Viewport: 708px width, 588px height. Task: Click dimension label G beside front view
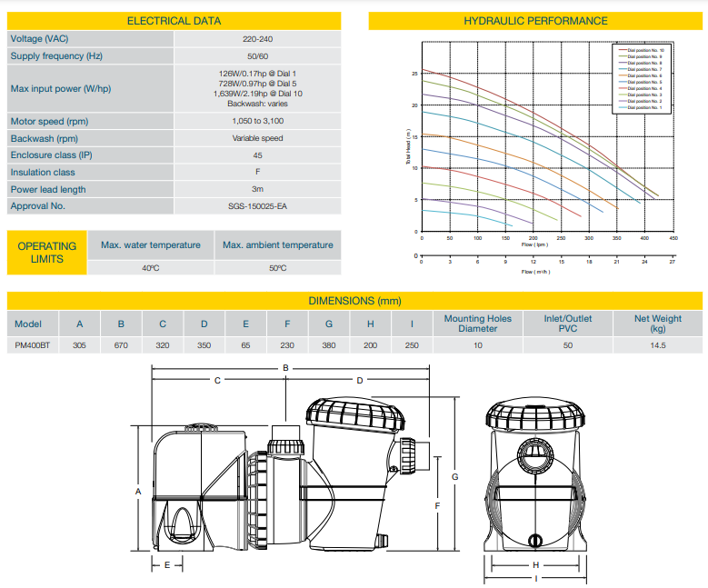(454, 476)
